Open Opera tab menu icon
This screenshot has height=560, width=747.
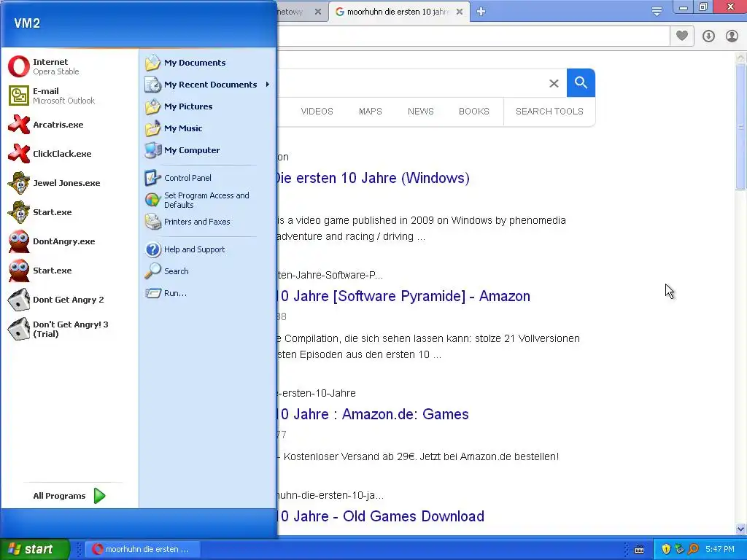pyautogui.click(x=657, y=12)
